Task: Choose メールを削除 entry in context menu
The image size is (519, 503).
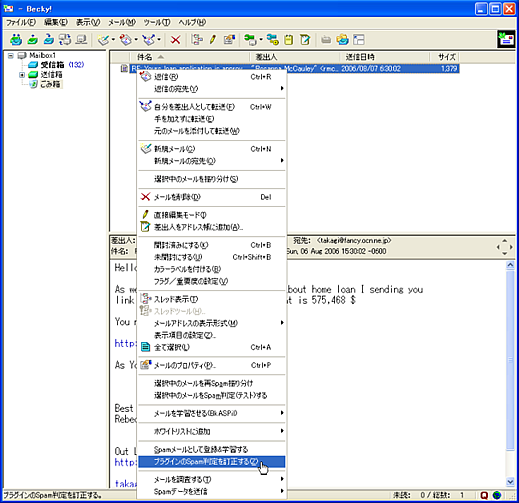Action: pos(212,197)
